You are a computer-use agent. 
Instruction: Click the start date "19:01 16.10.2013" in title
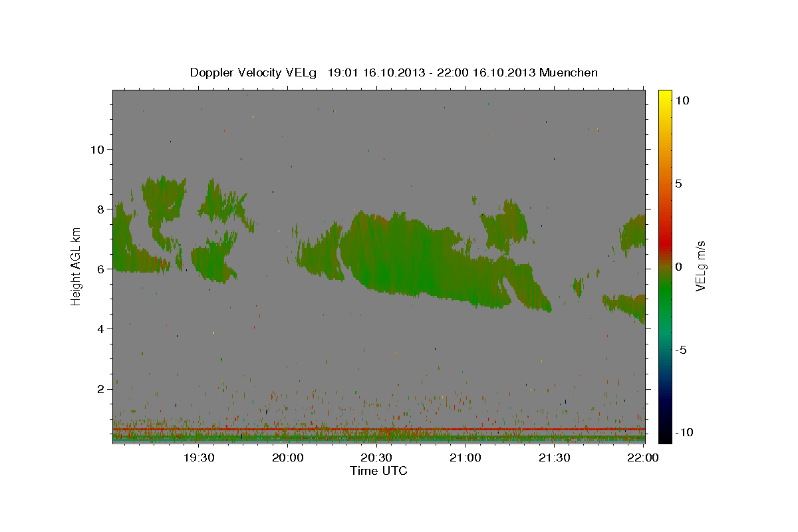[375, 72]
